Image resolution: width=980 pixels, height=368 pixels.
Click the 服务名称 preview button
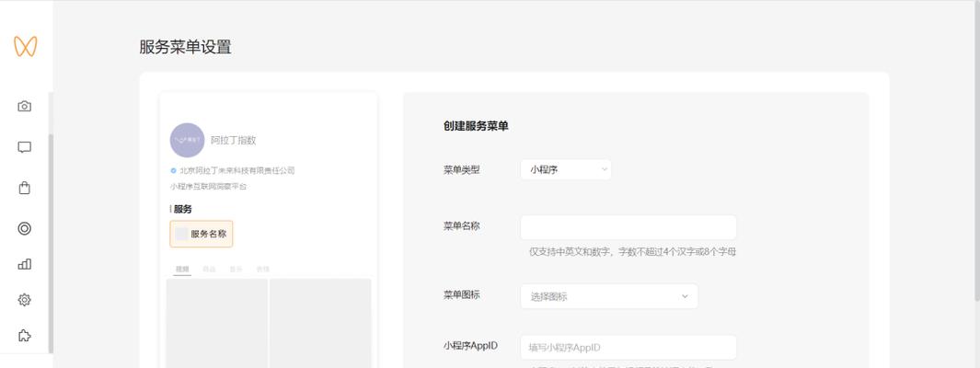tap(202, 234)
